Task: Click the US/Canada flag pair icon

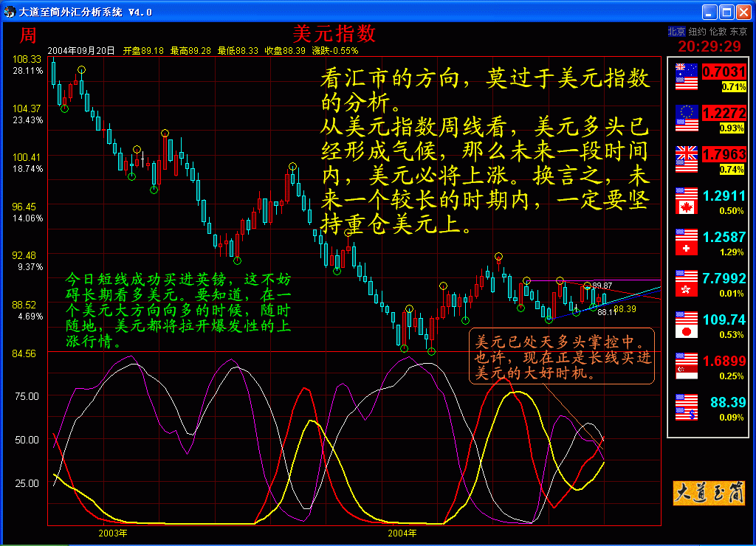Action: [687, 201]
